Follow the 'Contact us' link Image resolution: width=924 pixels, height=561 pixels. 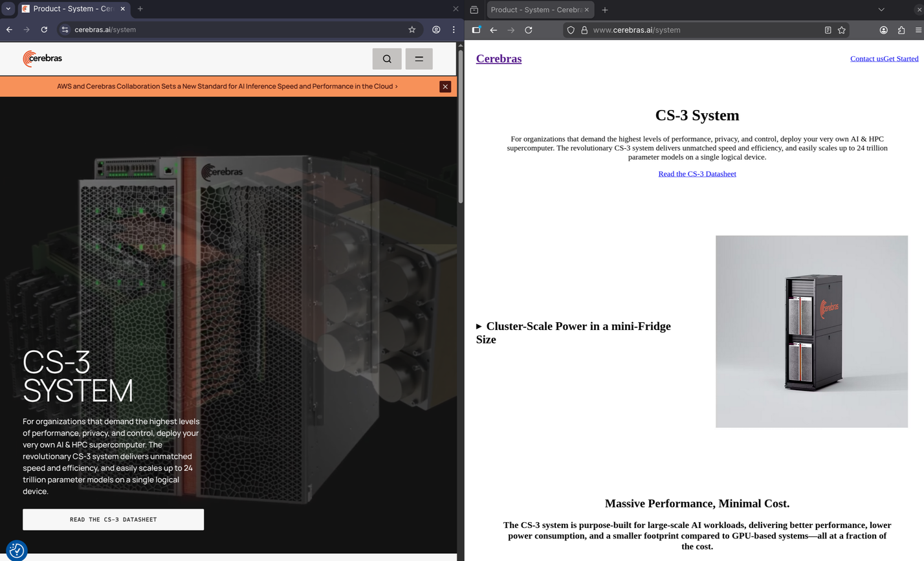866,59
